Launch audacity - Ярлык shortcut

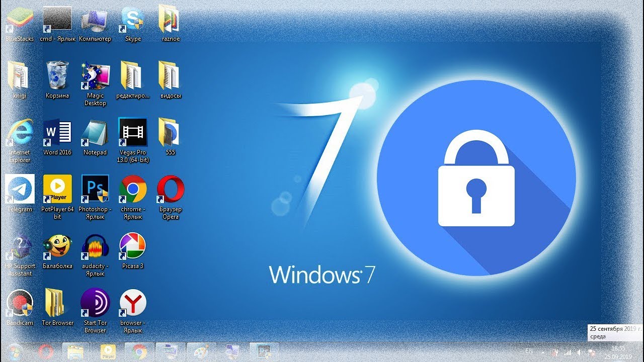click(x=95, y=254)
